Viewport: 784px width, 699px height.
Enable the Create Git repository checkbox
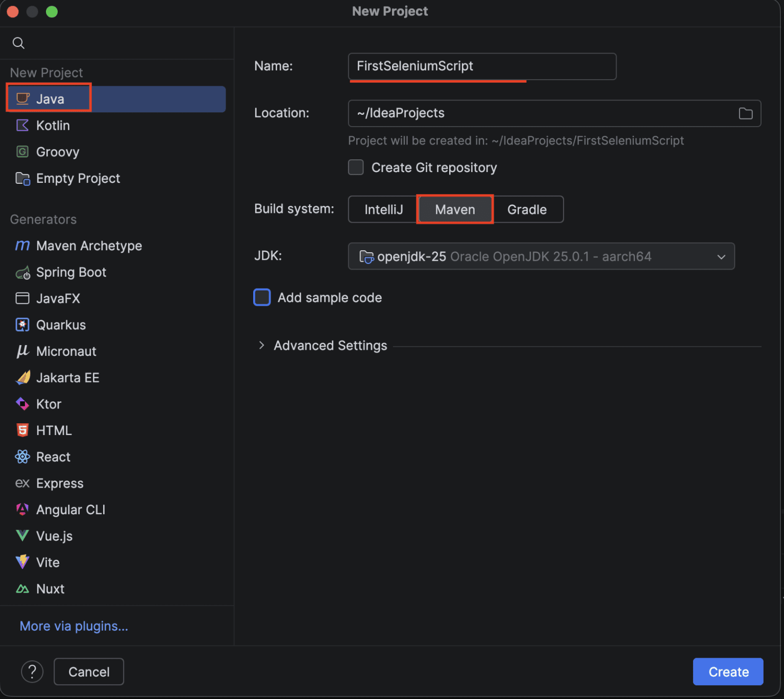pos(356,167)
